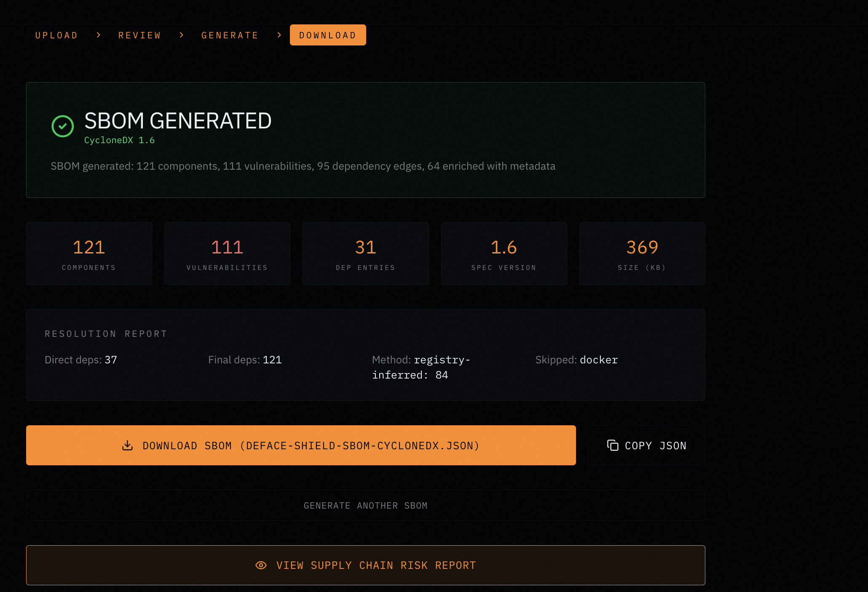Image resolution: width=868 pixels, height=592 pixels.
Task: Click the 1.6 Spec Version card
Action: point(504,254)
